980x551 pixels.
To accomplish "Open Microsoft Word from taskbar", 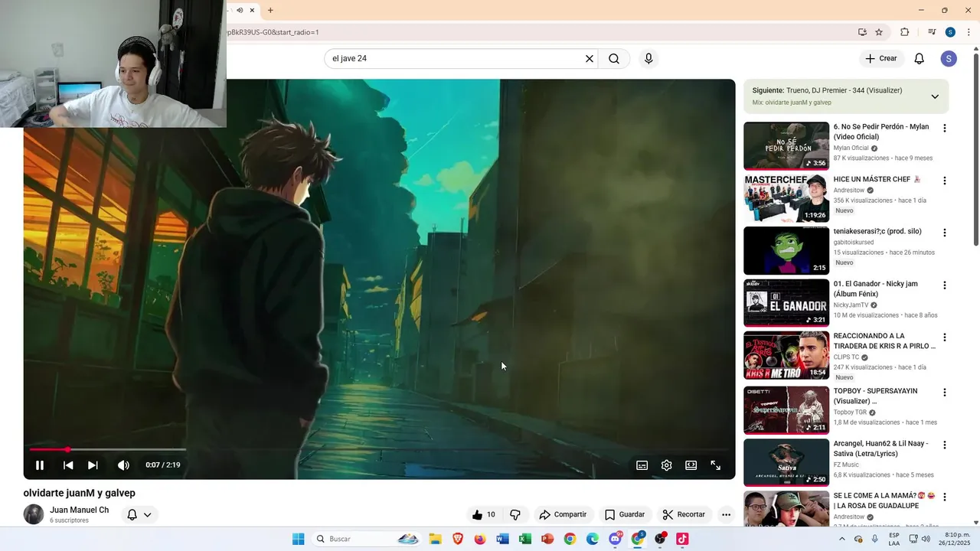I will 502,539.
